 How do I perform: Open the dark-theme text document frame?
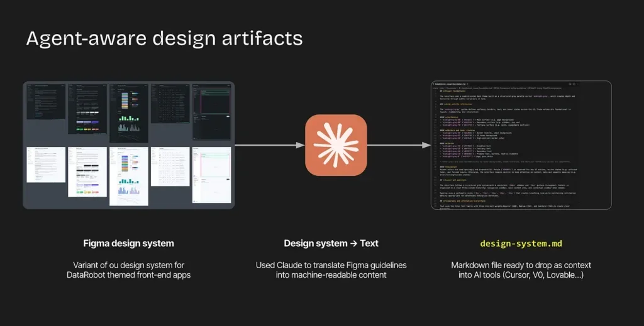(46, 101)
